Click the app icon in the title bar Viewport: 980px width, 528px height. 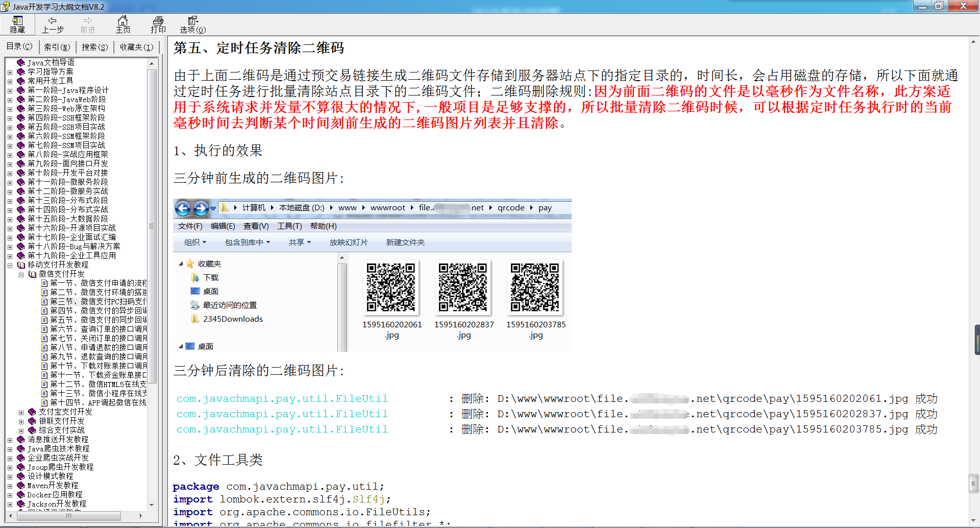5,7
